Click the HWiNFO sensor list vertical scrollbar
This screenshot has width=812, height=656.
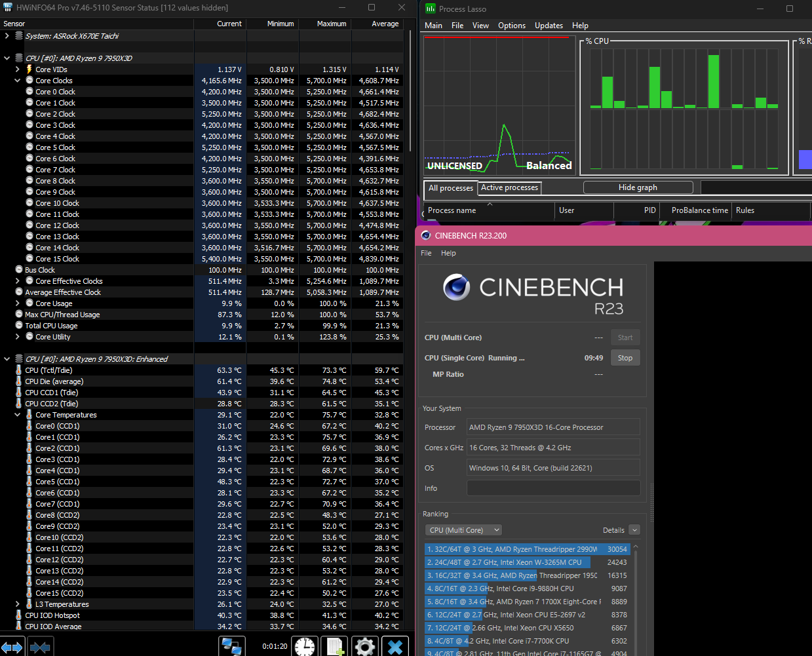(x=411, y=92)
